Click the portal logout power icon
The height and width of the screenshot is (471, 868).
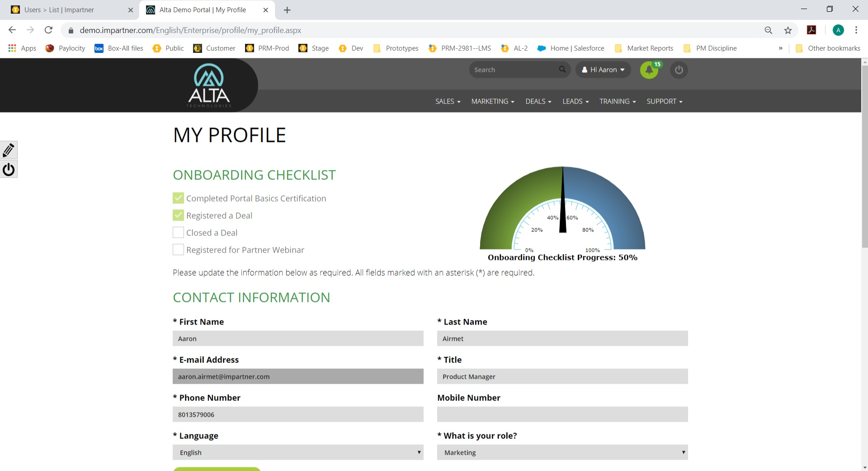coord(679,70)
